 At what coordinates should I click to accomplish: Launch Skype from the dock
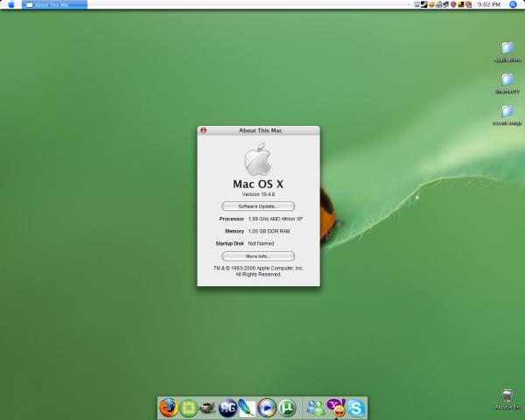coord(356,408)
